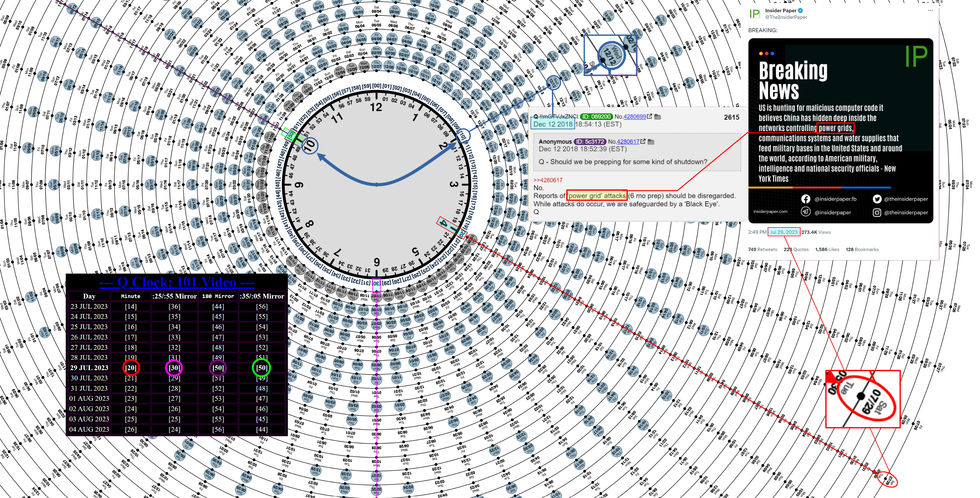
Task: Click the green ID: 089200 badge
Action: pyautogui.click(x=596, y=116)
